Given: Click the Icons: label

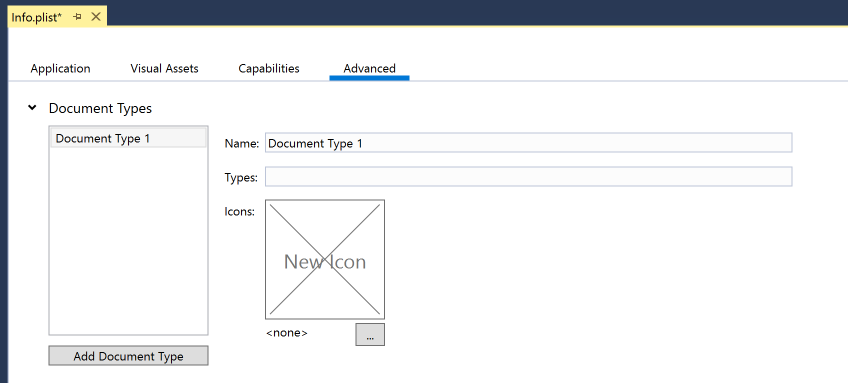Looking at the screenshot, I should point(240,212).
